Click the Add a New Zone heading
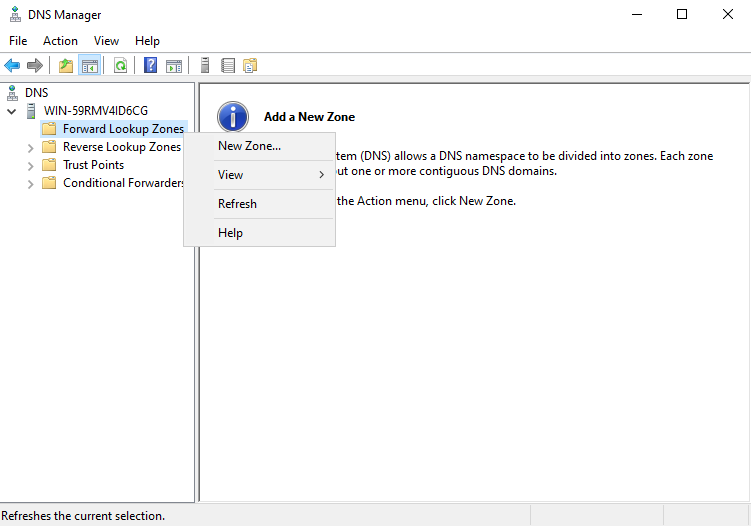 (309, 117)
